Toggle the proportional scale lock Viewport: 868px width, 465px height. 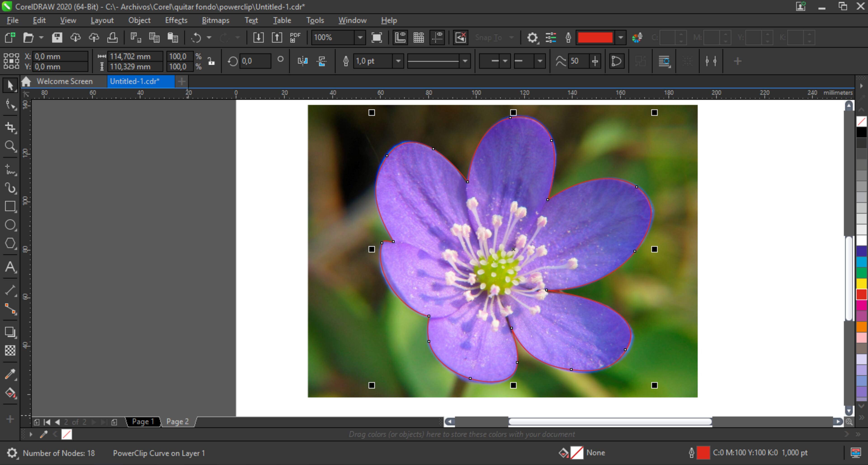point(211,61)
